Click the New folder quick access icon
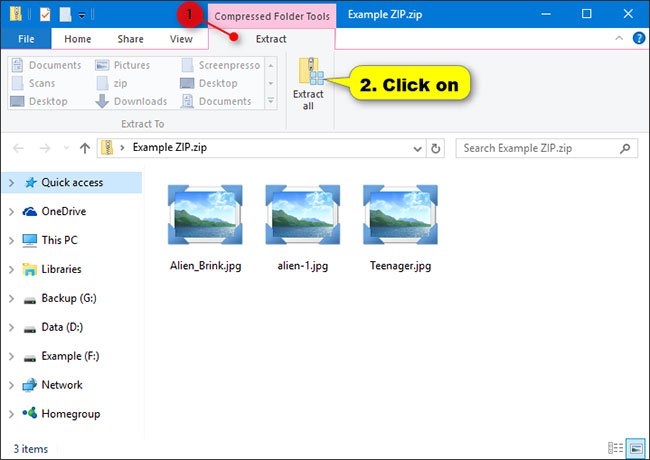Viewport: 650px width, 460px height. pyautogui.click(x=65, y=15)
